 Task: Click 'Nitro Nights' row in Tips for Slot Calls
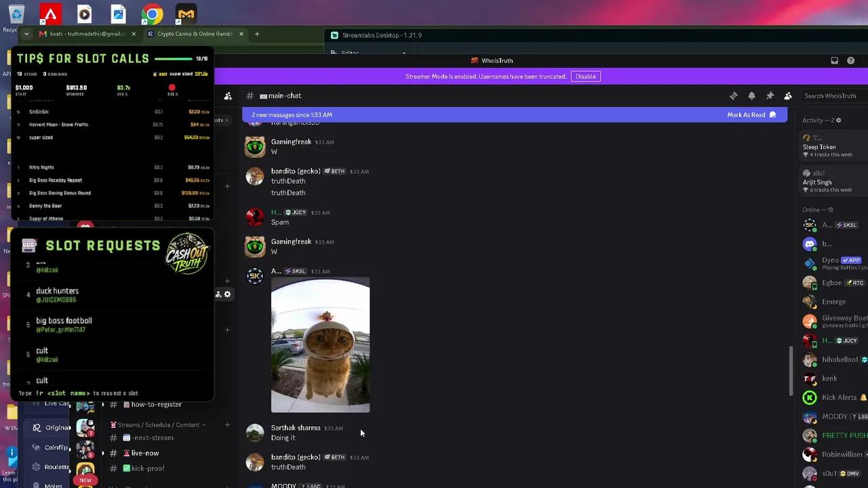coord(113,167)
